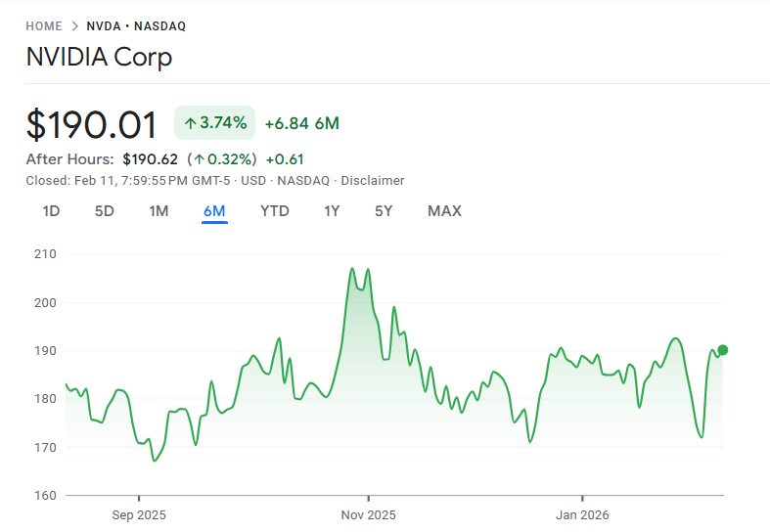
Task: Show the MAX time range
Action: click(444, 211)
